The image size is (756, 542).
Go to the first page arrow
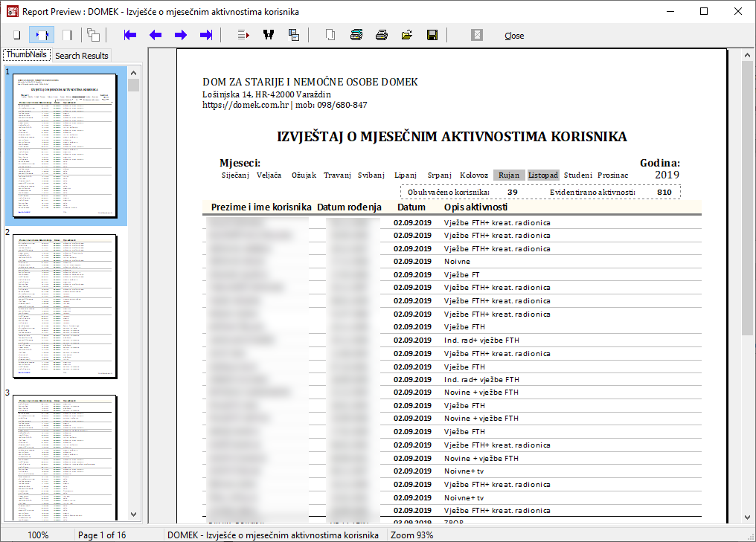[130, 35]
